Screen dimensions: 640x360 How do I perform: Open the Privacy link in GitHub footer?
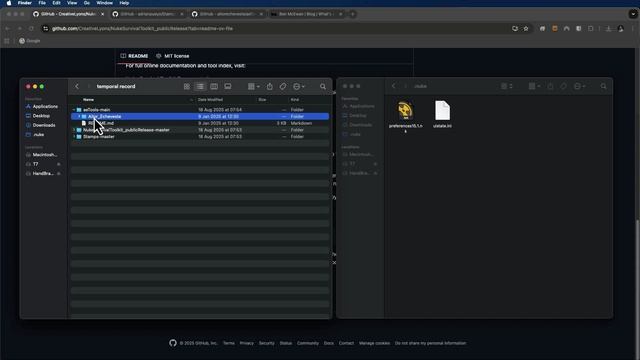247,343
